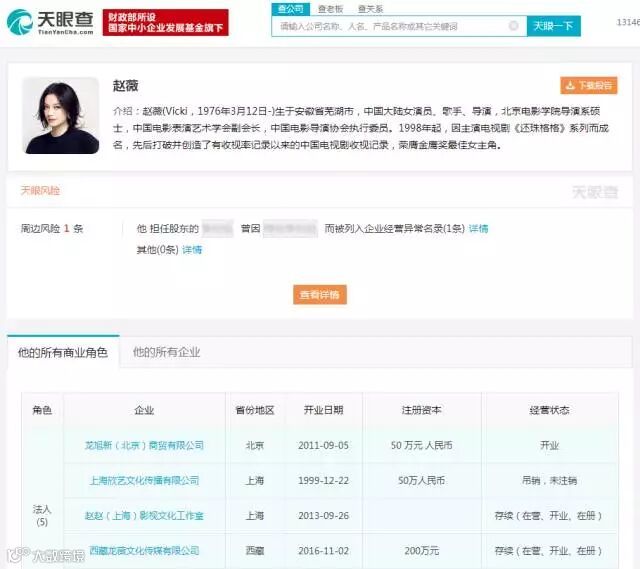640x569 pixels.
Task: Click the 省份地区 column header
Action: (255, 410)
